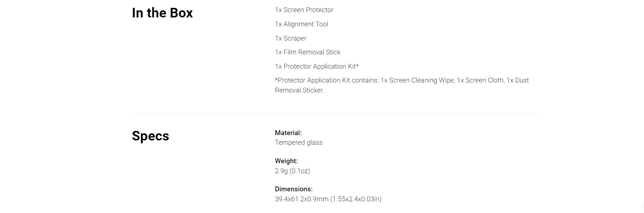Click the "Tempered glass" material value
The height and width of the screenshot is (213, 644).
click(298, 143)
